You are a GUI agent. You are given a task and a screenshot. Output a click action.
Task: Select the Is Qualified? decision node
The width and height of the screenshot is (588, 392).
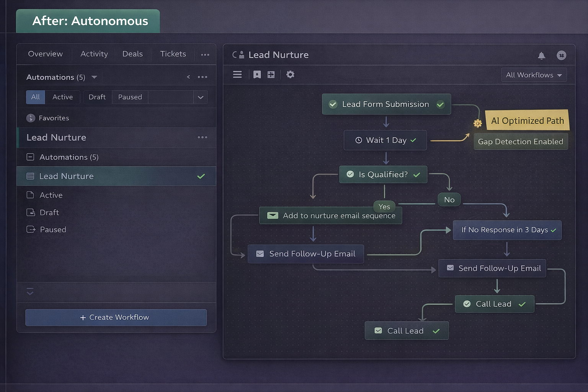click(383, 175)
